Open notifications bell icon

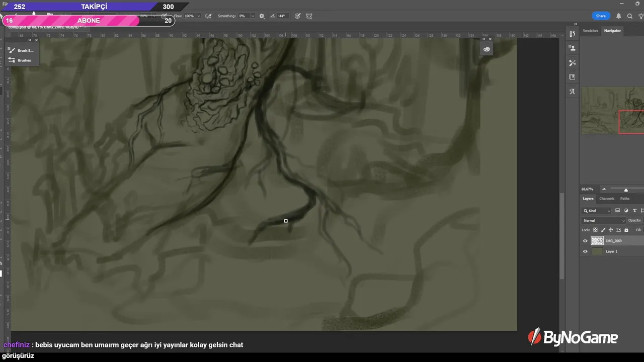(619, 16)
